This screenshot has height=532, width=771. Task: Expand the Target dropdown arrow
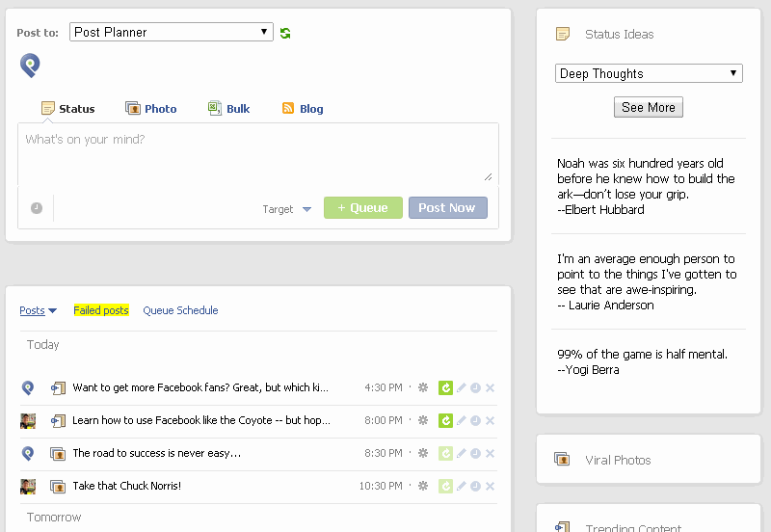point(306,209)
